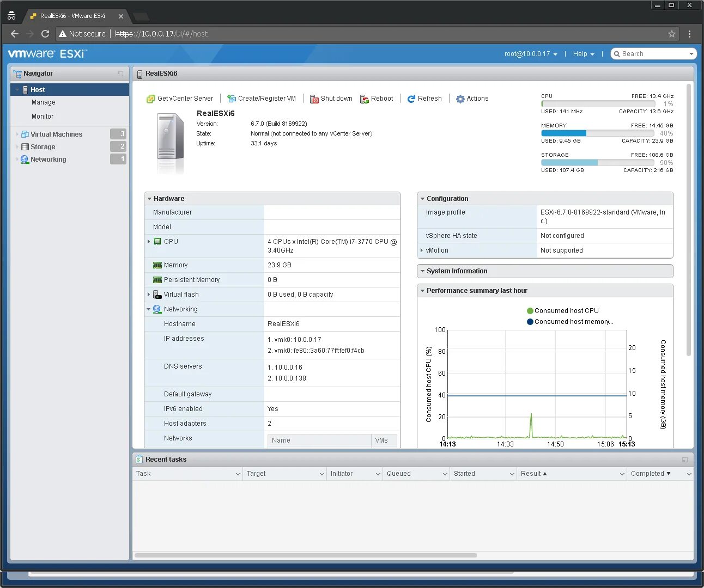Click the Refresh arrow icon
The image size is (704, 588).
(x=411, y=99)
